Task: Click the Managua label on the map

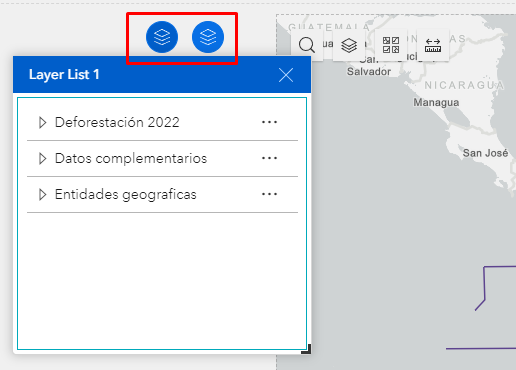Action: pyautogui.click(x=436, y=102)
